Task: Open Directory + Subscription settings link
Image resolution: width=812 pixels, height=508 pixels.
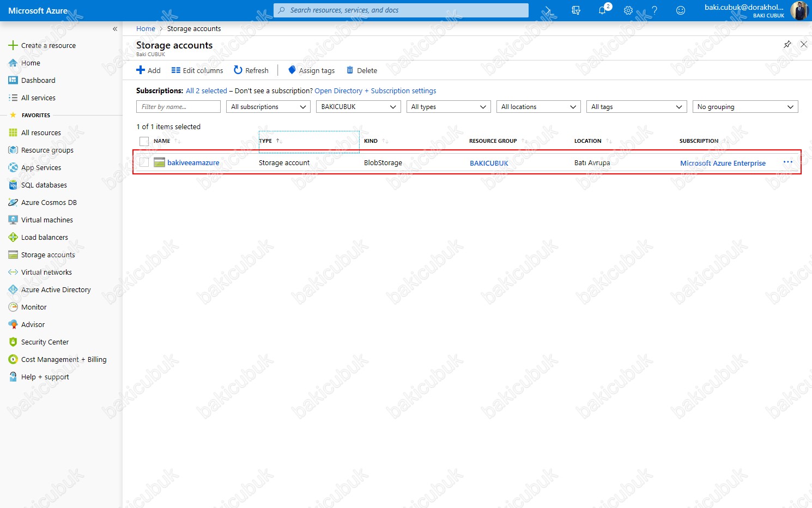Action: point(375,91)
